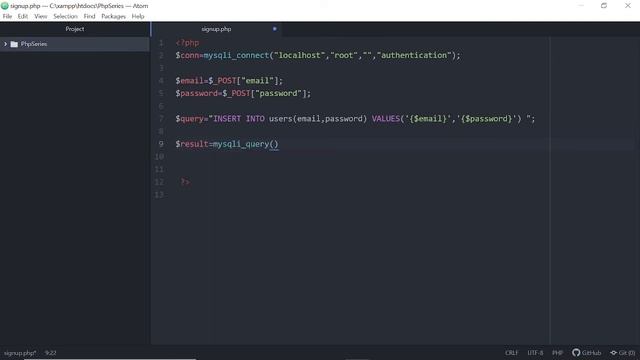The width and height of the screenshot is (640, 360).
Task: Click the $_POST token on line 4
Action: [x=222, y=81]
